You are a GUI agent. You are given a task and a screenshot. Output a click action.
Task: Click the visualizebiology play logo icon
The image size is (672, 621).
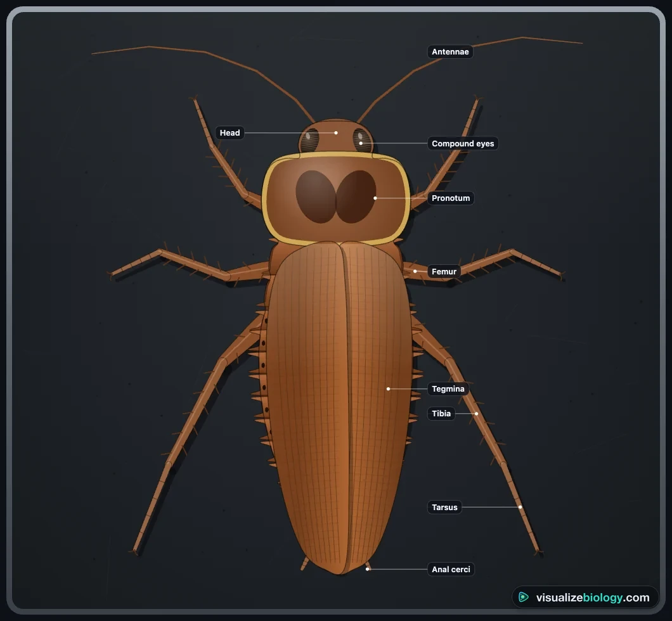[x=523, y=598]
